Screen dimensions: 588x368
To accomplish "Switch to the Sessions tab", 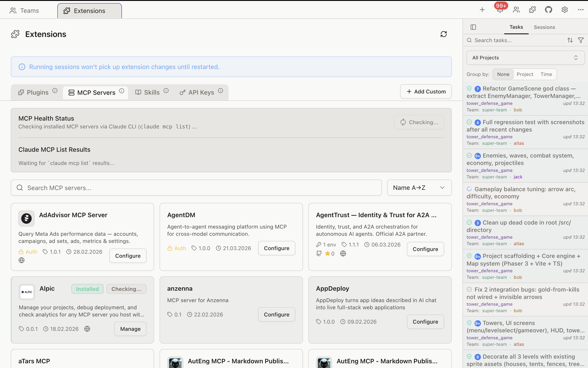I will tap(545, 27).
